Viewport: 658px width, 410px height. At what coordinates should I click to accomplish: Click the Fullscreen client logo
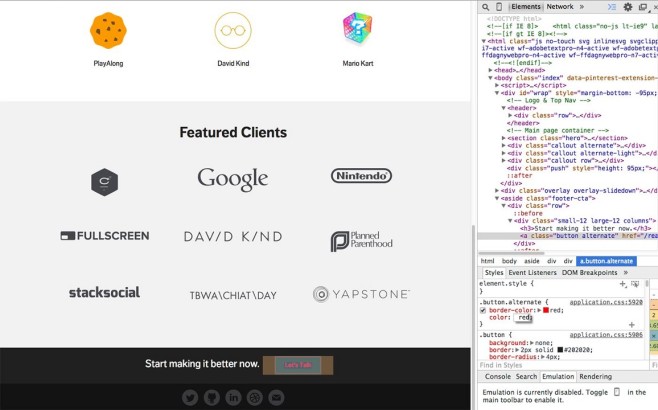tap(105, 236)
